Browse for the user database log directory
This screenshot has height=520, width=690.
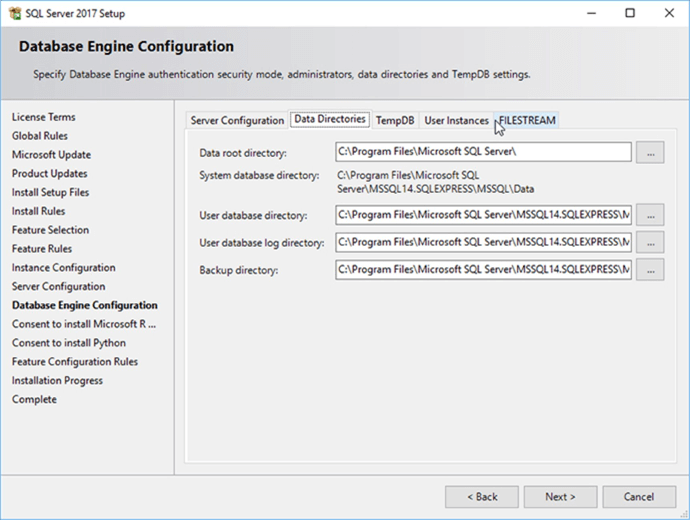tap(650, 242)
